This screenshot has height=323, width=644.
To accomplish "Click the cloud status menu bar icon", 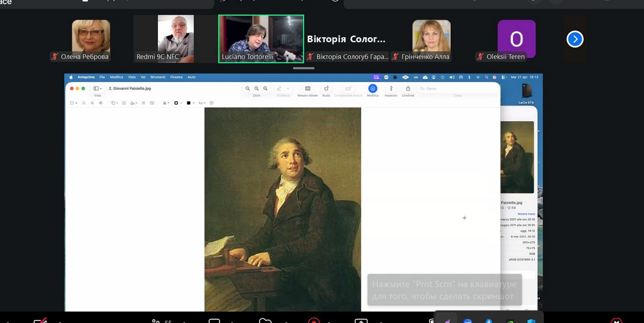I will coord(425,77).
